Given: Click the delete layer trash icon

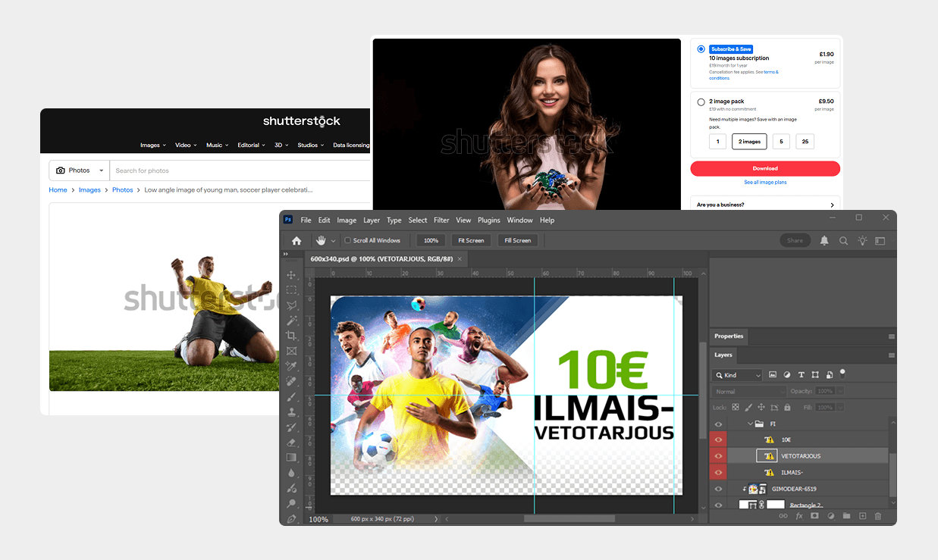Looking at the screenshot, I should pyautogui.click(x=878, y=516).
